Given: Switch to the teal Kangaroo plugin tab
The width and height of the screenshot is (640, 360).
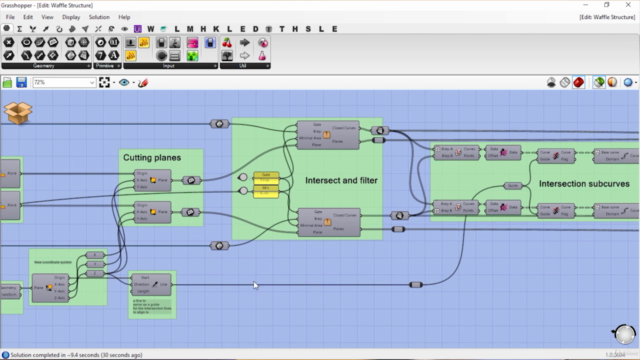Looking at the screenshot, I should pyautogui.click(x=164, y=29).
